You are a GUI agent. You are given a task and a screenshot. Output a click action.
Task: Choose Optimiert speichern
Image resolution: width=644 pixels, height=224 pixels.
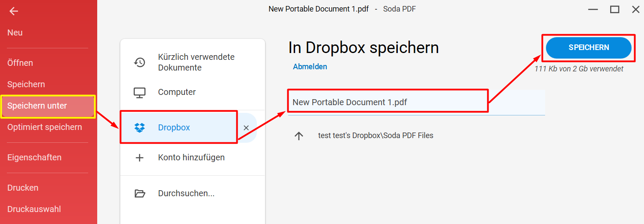pos(45,127)
